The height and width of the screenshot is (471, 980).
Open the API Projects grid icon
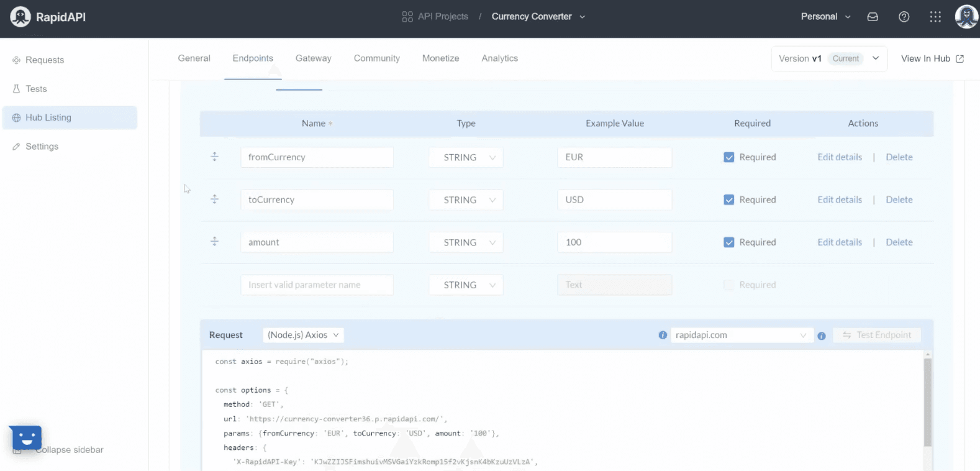click(407, 17)
